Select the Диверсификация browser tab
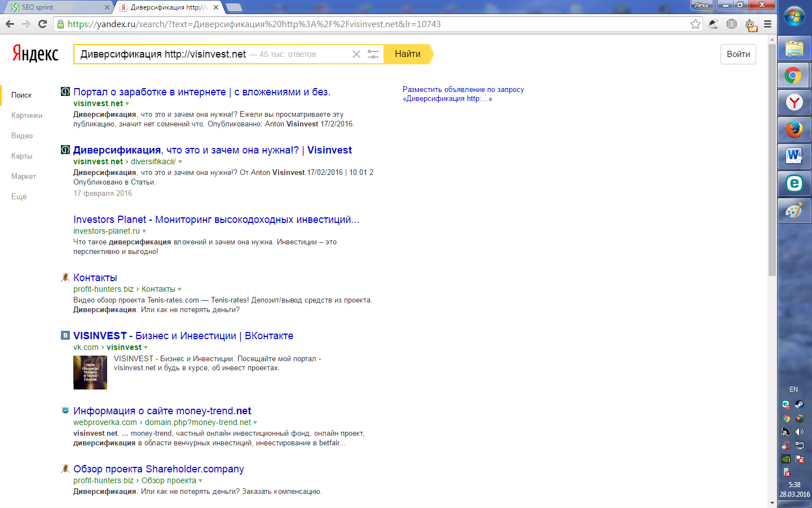The height and width of the screenshot is (508, 812). coord(169,7)
